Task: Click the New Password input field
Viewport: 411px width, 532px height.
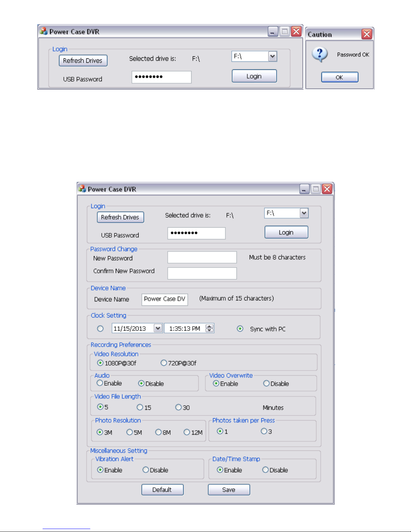Action: 202,257
